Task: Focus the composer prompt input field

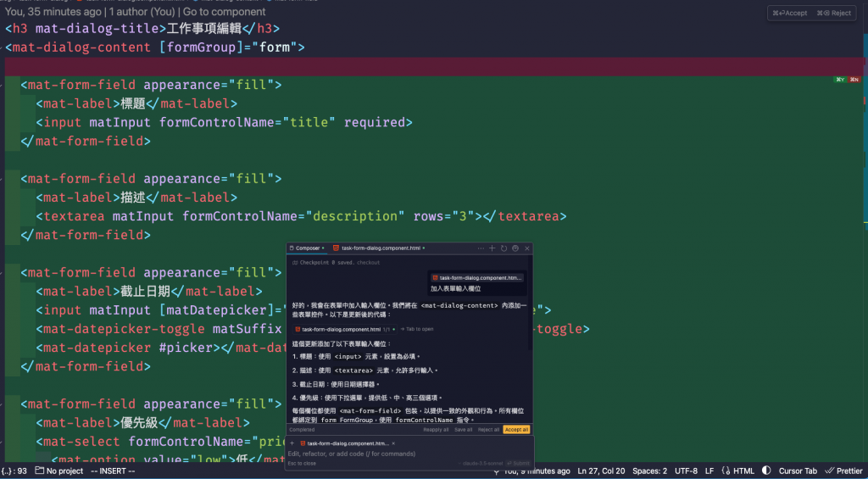Action: 409,454
